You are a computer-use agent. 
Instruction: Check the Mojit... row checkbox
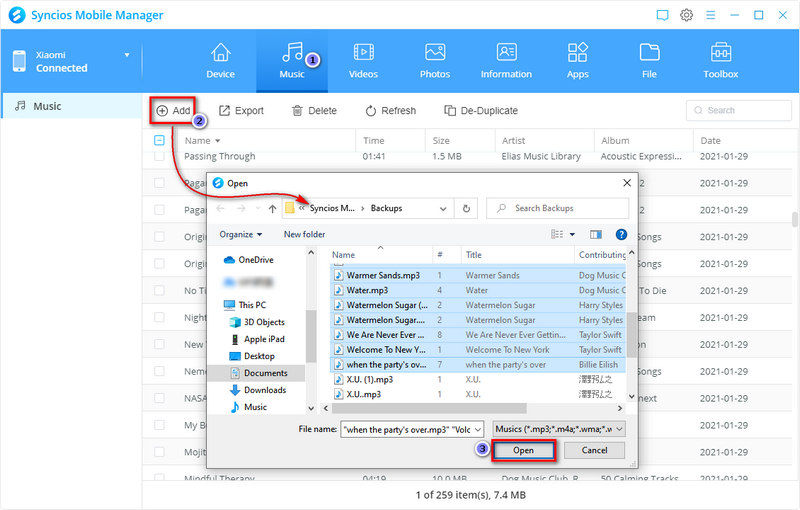click(159, 452)
